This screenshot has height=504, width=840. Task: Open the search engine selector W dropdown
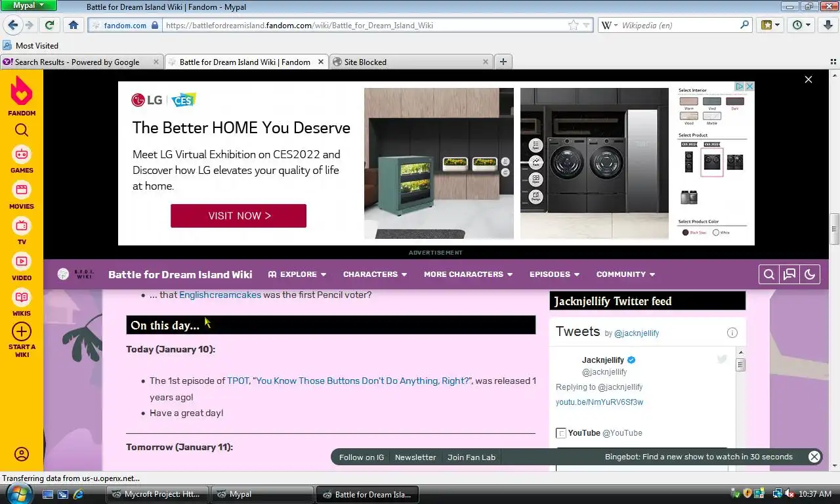(609, 25)
